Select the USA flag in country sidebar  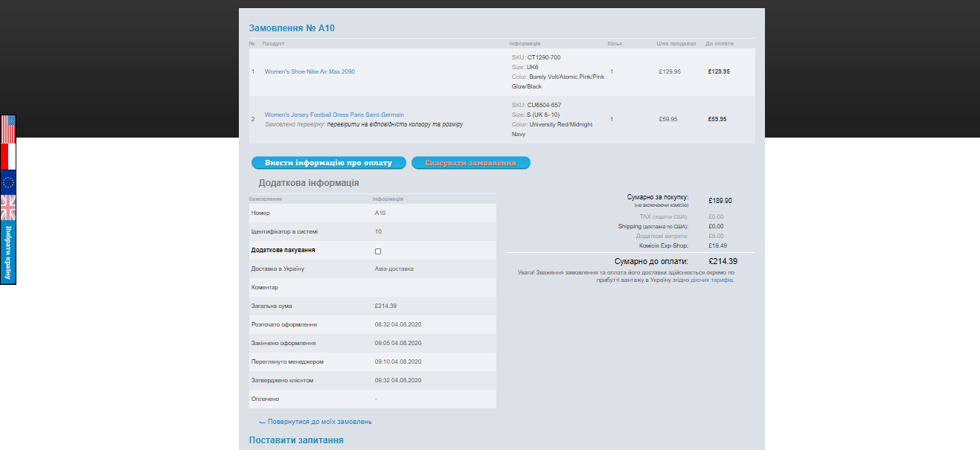(8, 129)
